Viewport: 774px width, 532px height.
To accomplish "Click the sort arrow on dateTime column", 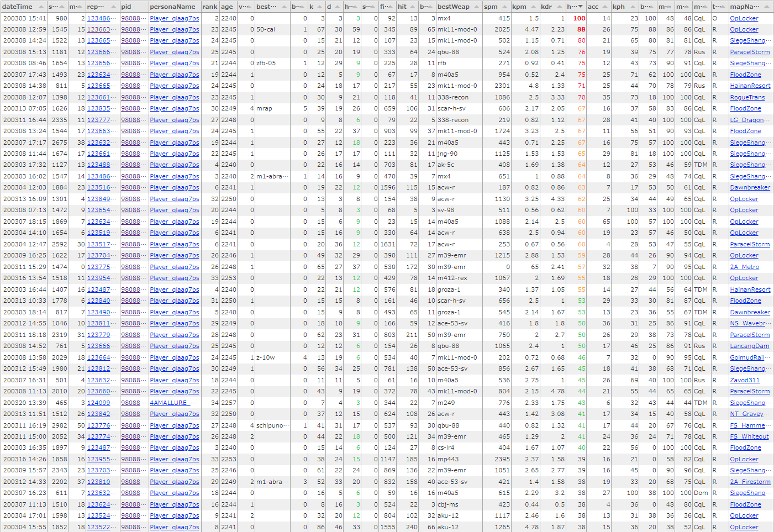I will point(41,7).
